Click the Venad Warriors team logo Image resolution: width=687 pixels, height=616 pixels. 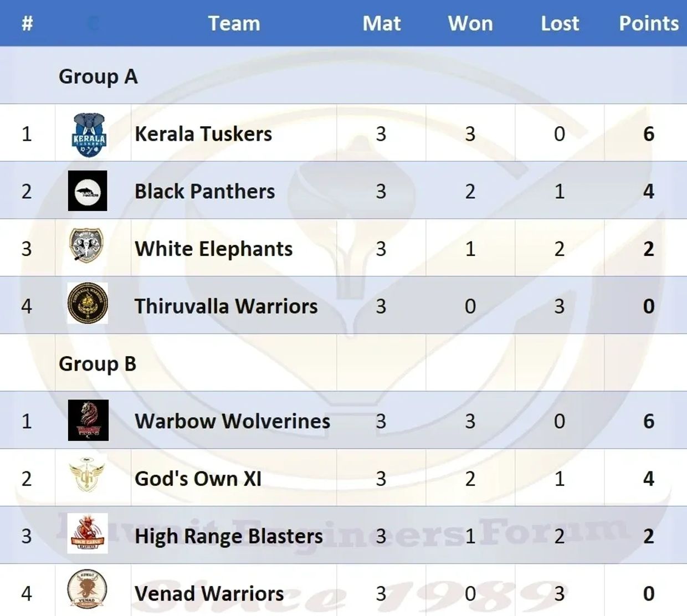86,589
